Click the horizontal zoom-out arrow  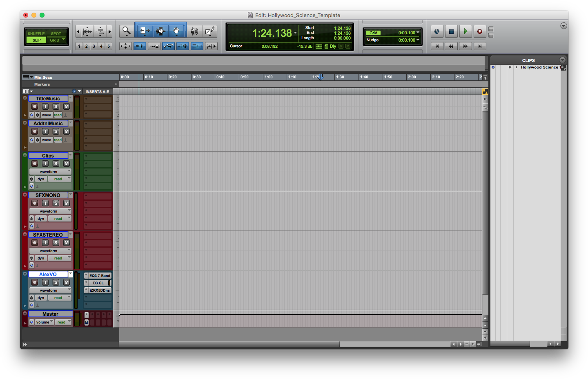(x=78, y=31)
